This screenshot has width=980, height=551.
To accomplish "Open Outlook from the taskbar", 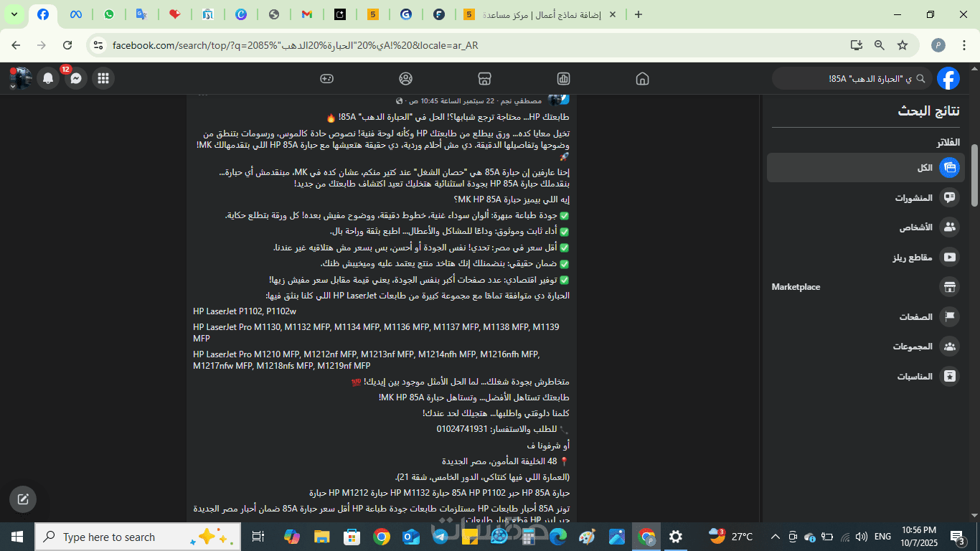I will tap(411, 537).
